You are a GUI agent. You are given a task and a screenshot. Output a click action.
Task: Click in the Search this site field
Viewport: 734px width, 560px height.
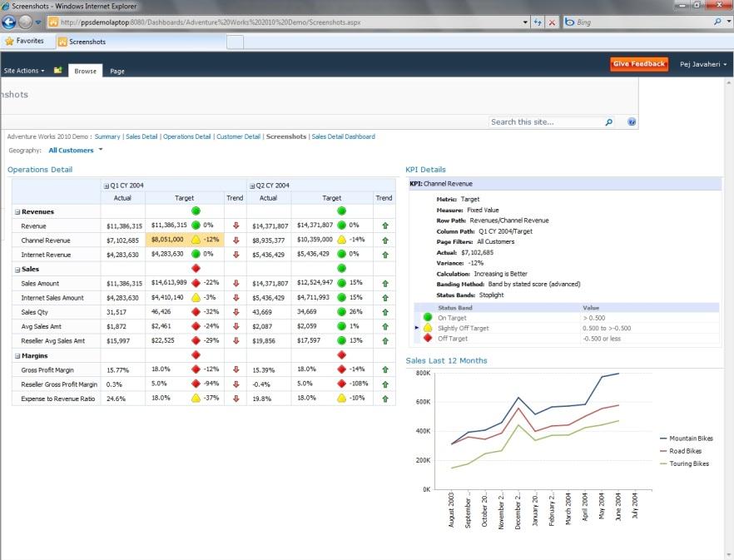click(x=545, y=122)
